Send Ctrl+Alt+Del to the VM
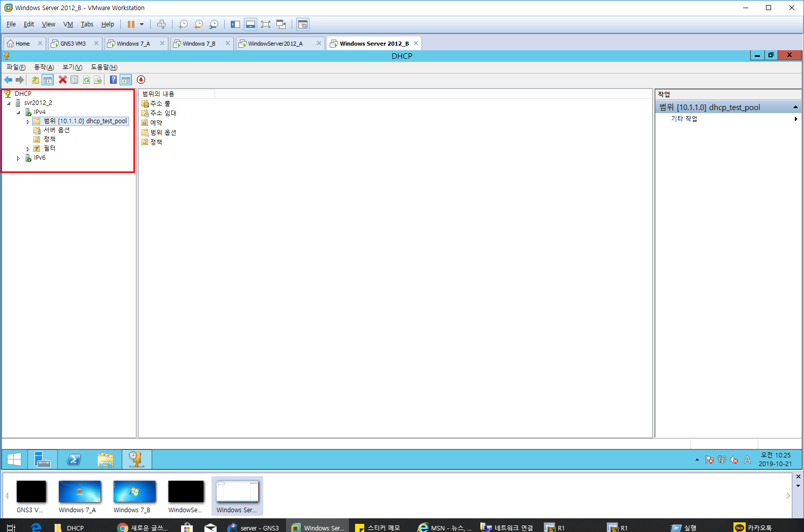Viewport: 804px width, 532px height. pyautogui.click(x=161, y=24)
